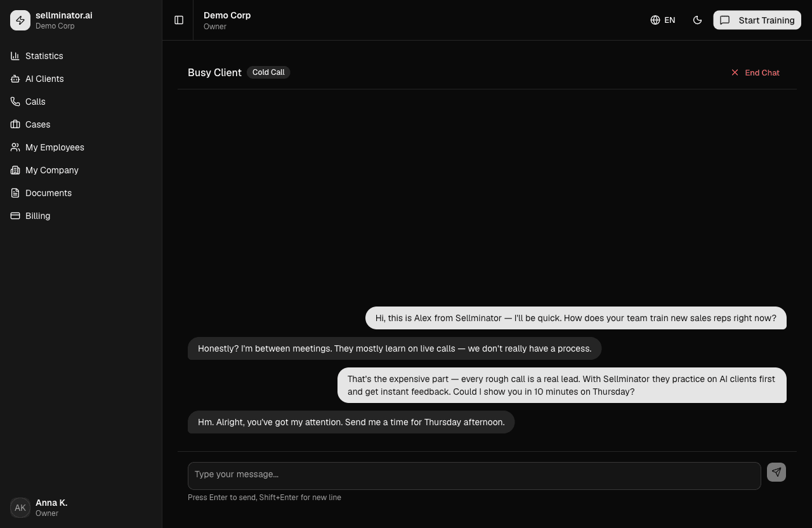Go to Documents in the sidebar
Viewport: 812px width, 528px height.
tap(81, 193)
